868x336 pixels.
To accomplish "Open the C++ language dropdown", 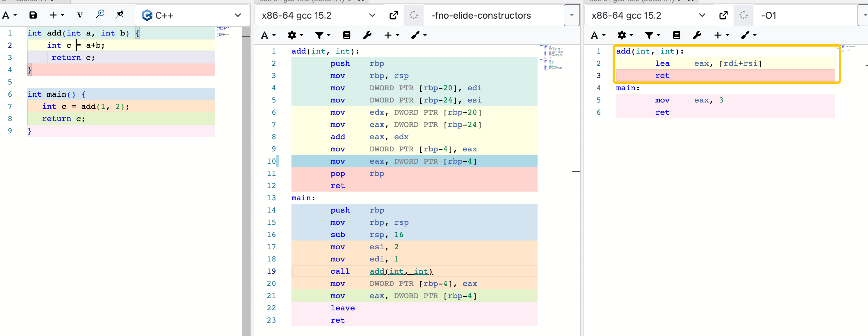I will pos(191,15).
